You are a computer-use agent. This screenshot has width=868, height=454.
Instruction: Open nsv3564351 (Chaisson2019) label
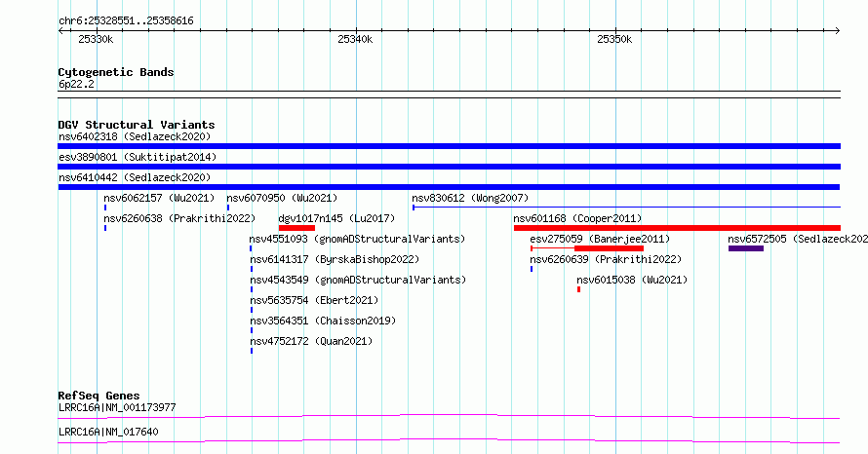(x=323, y=321)
